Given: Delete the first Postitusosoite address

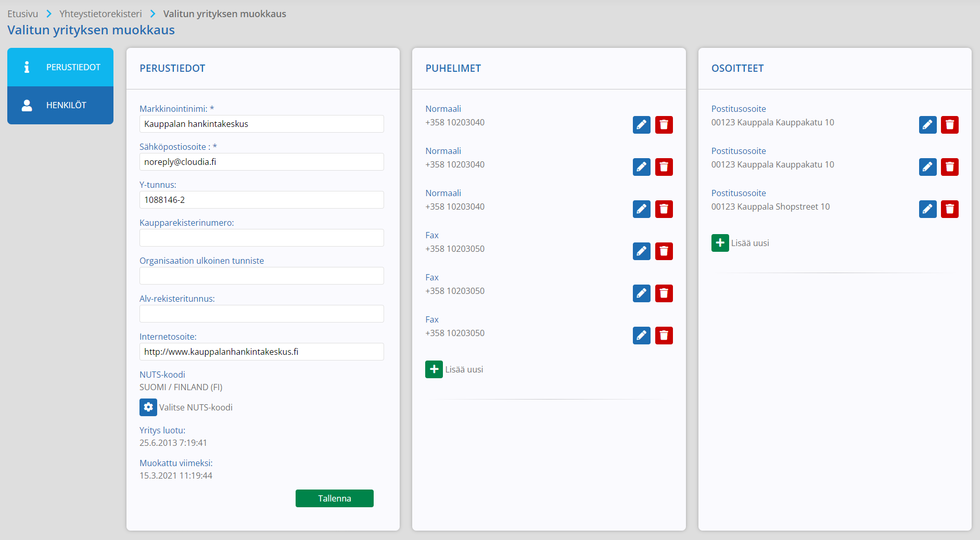Looking at the screenshot, I should pyautogui.click(x=949, y=125).
